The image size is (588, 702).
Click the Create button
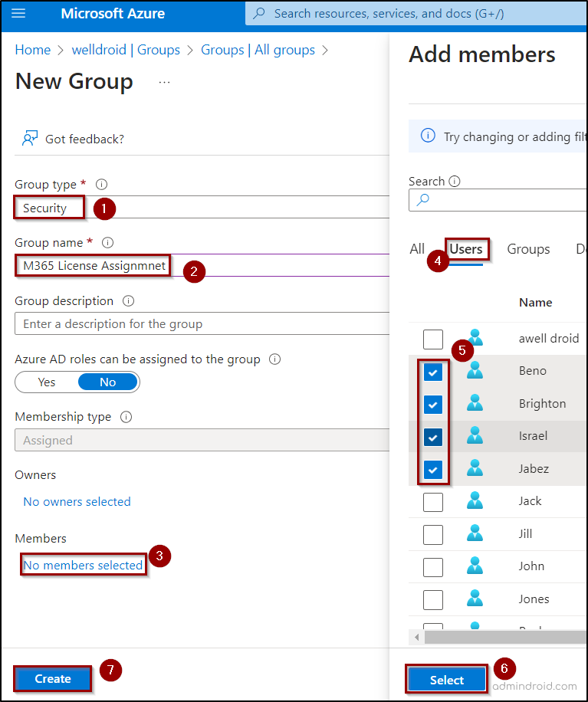[52, 679]
